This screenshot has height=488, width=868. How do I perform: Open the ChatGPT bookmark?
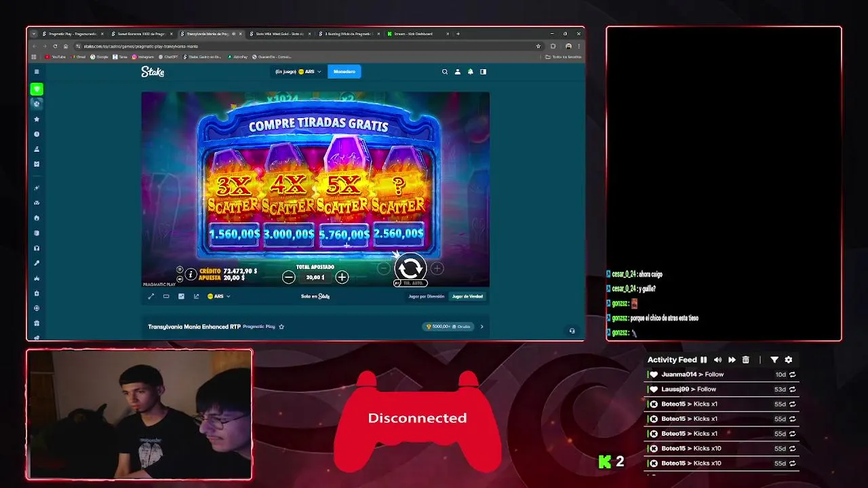coord(169,57)
